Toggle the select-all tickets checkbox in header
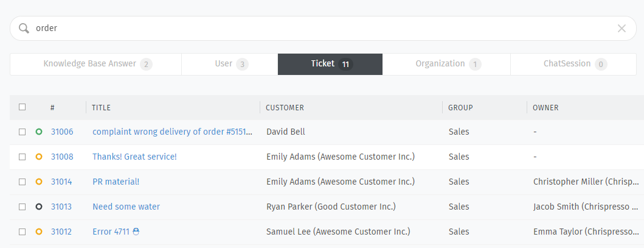Viewport: 644px width, 248px height. pyautogui.click(x=23, y=107)
